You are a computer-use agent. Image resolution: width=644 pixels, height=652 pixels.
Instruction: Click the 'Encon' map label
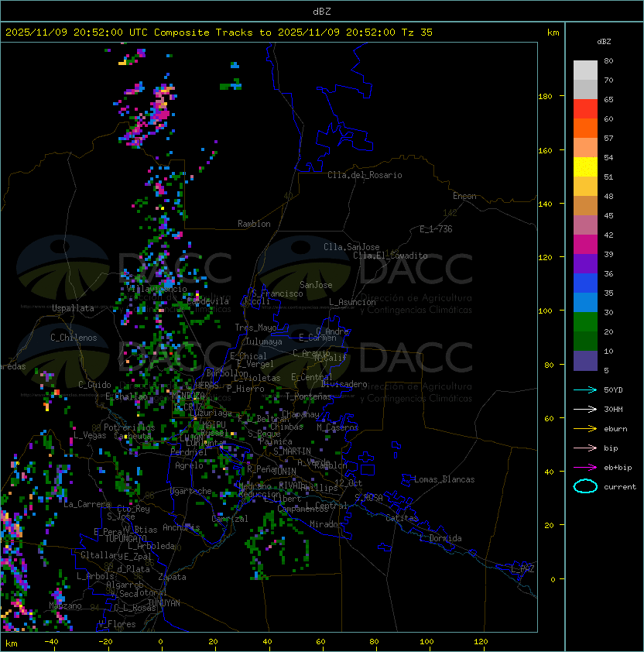click(x=464, y=196)
